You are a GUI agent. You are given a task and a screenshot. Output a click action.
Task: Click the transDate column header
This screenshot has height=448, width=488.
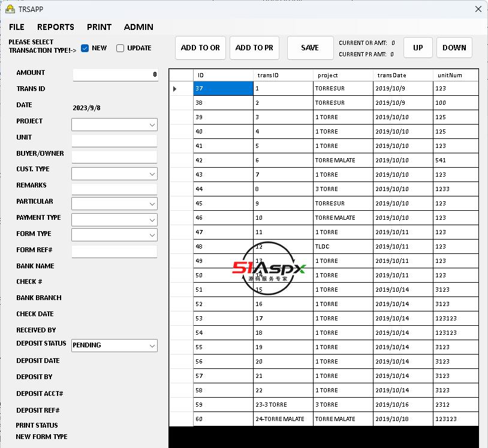[x=403, y=75]
